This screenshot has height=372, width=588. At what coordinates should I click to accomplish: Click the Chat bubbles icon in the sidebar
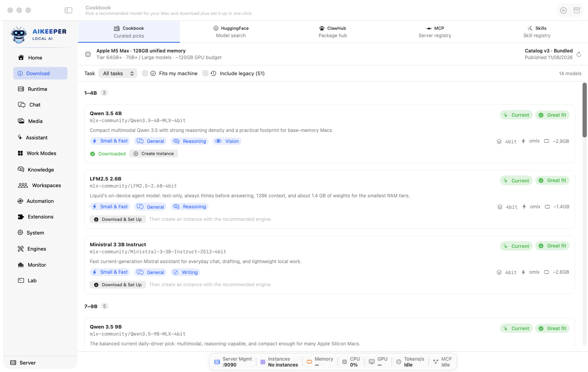(x=22, y=105)
